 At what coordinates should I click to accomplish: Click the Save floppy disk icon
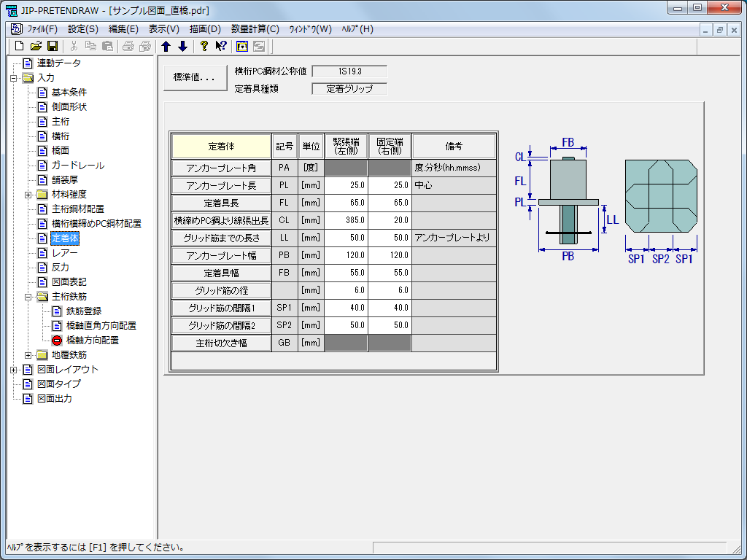click(x=53, y=46)
